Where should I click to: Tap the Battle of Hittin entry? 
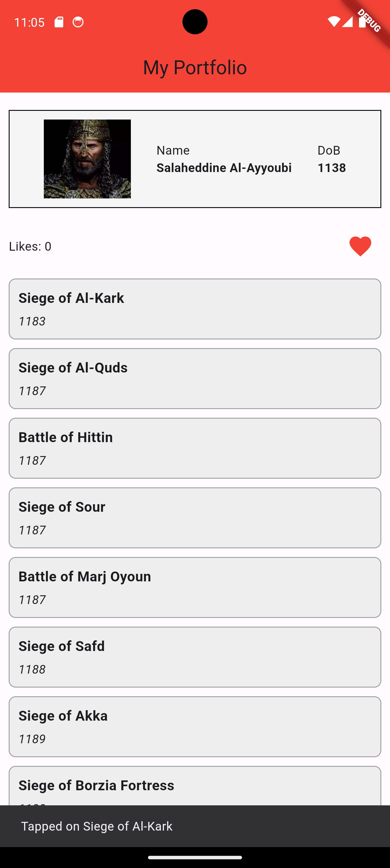pos(195,448)
